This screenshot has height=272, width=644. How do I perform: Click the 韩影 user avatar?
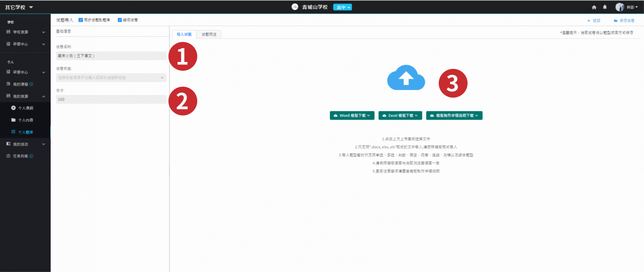(x=619, y=7)
